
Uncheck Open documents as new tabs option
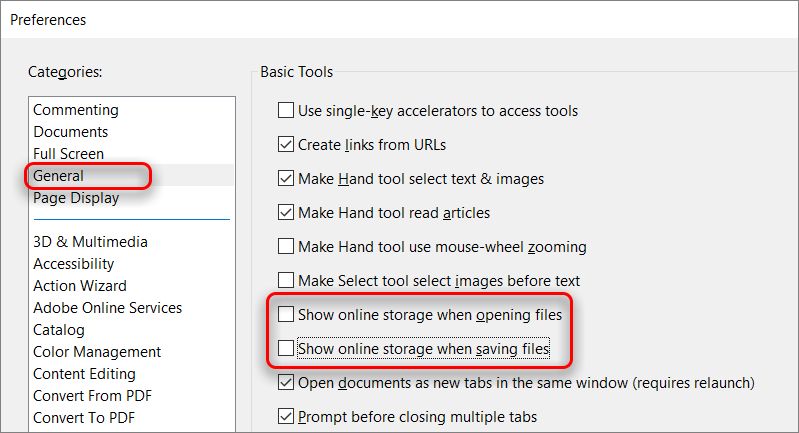pyautogui.click(x=286, y=382)
